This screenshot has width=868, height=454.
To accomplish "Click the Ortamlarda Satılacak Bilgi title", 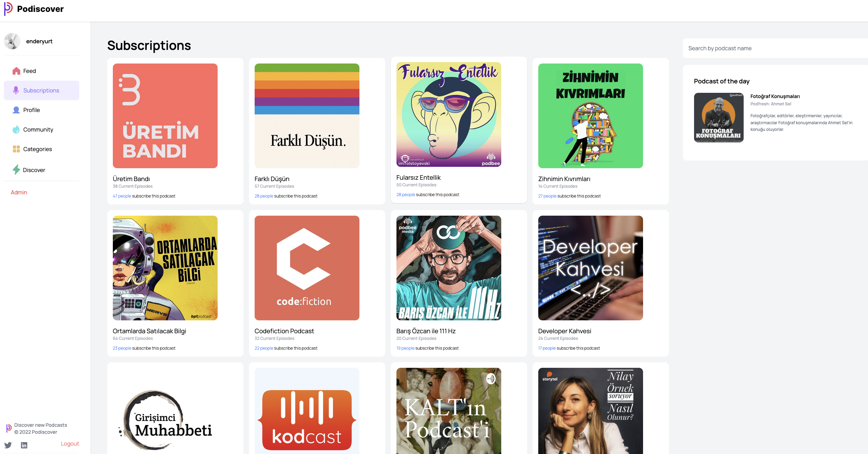I will [x=149, y=331].
